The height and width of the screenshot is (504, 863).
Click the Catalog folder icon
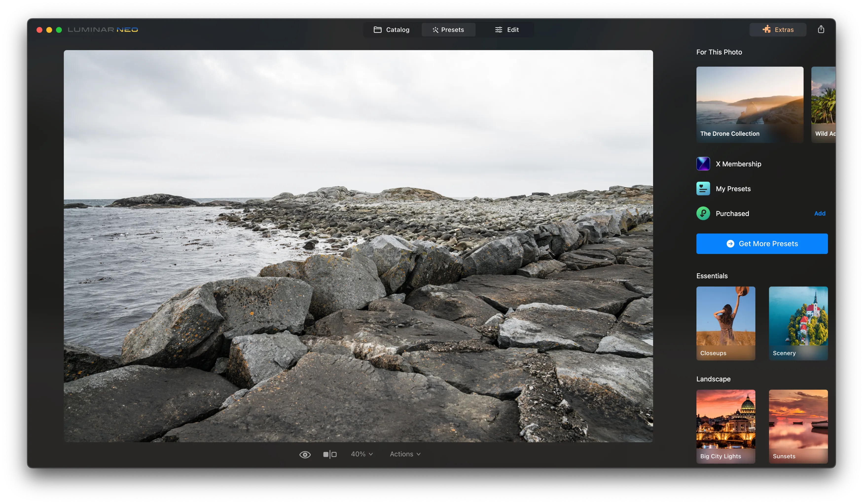pyautogui.click(x=378, y=30)
